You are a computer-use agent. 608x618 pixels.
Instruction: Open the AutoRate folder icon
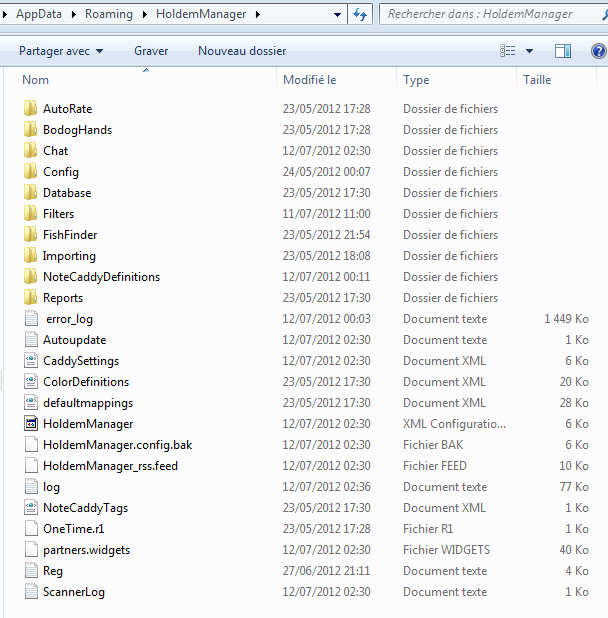click(30, 108)
